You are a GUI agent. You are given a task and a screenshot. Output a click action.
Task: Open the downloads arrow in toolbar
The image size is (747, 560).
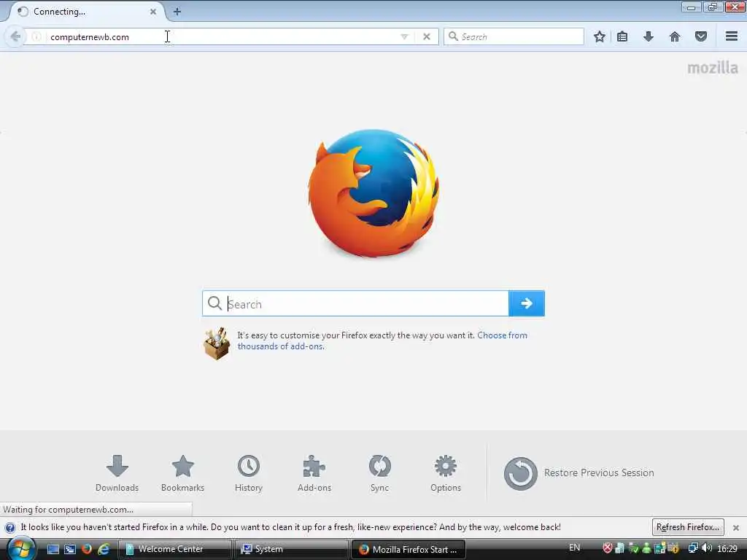click(649, 36)
